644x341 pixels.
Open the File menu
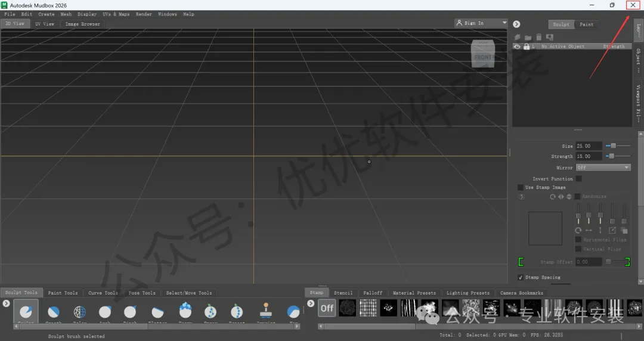click(10, 14)
